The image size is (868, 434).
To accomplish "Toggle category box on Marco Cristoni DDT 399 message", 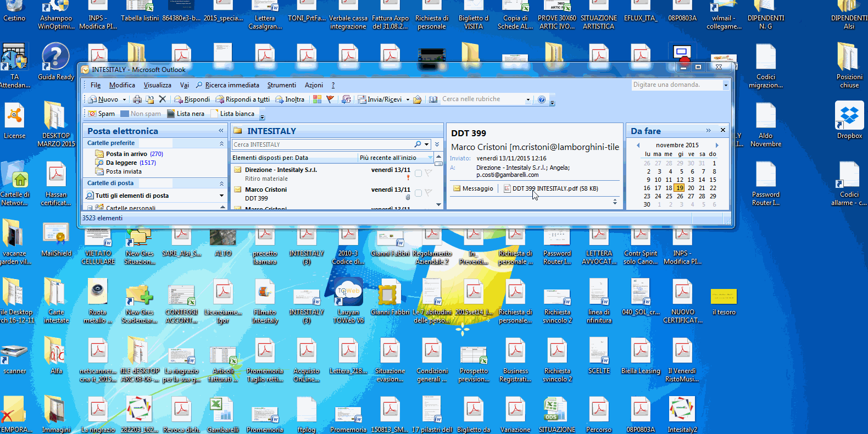I will click(x=418, y=193).
